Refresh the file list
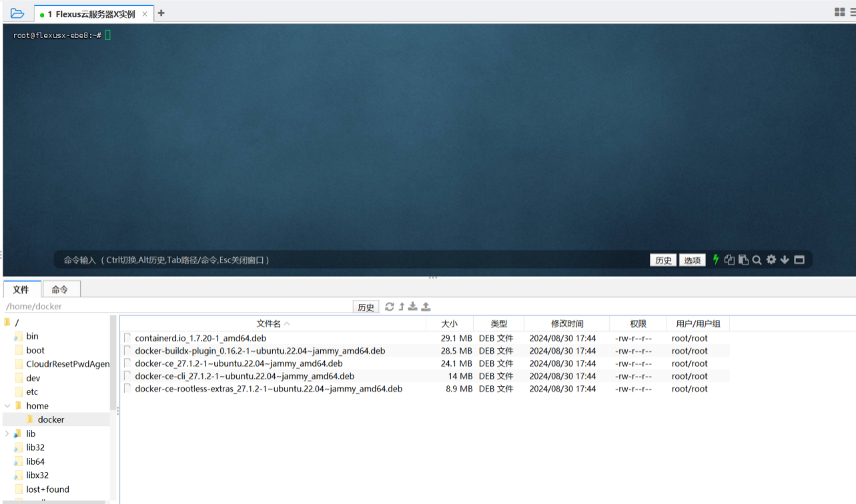Screen dimensions: 856x504 [x=390, y=307]
